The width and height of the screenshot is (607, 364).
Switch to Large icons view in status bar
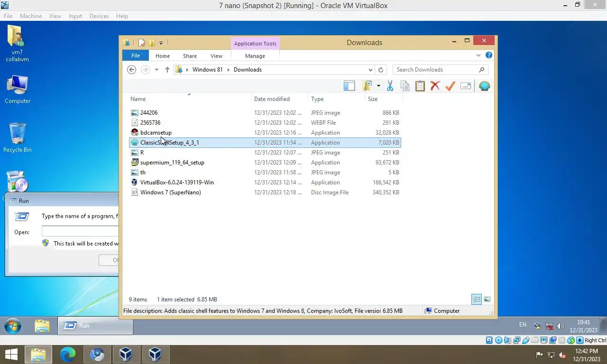(487, 299)
